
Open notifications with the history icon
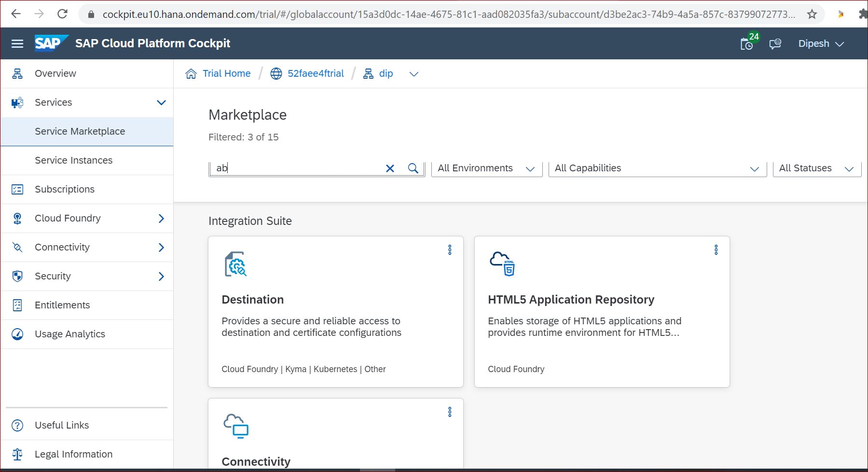747,43
